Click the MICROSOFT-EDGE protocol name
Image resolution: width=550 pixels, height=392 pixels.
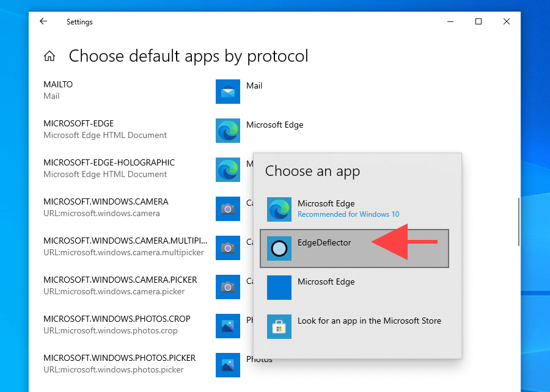click(79, 124)
